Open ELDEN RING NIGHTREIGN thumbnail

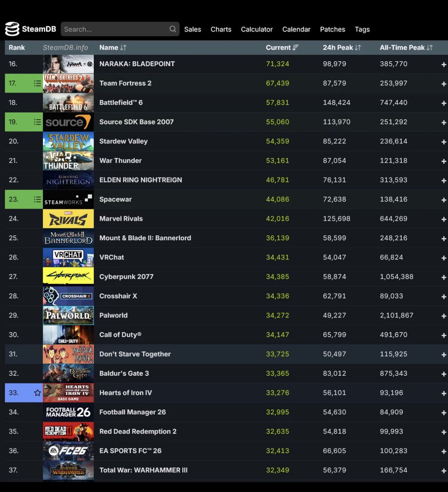(68, 180)
